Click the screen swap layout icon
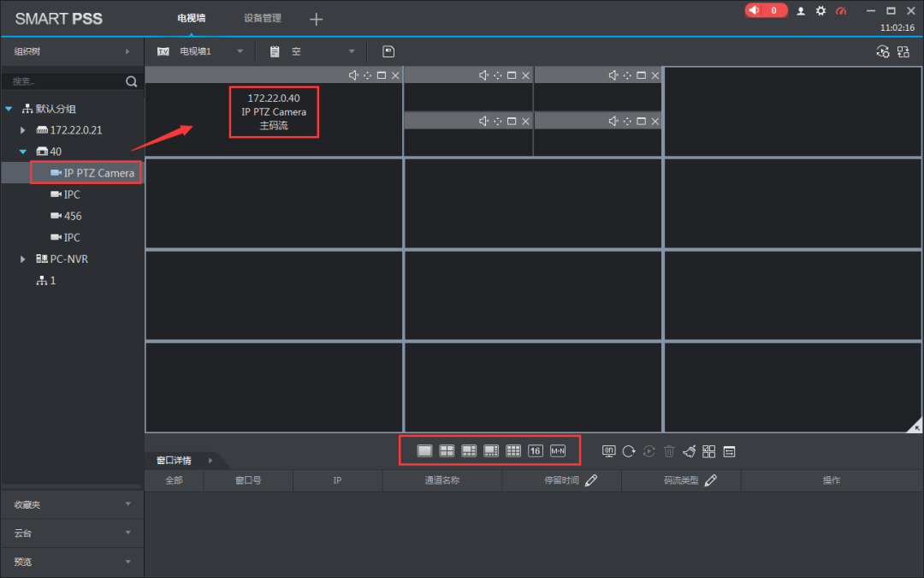 [x=903, y=51]
